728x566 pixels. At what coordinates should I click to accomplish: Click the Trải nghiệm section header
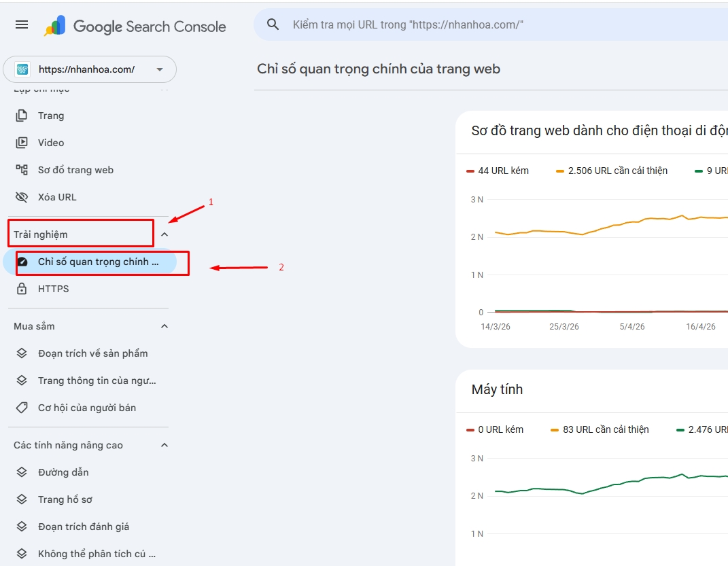point(40,234)
